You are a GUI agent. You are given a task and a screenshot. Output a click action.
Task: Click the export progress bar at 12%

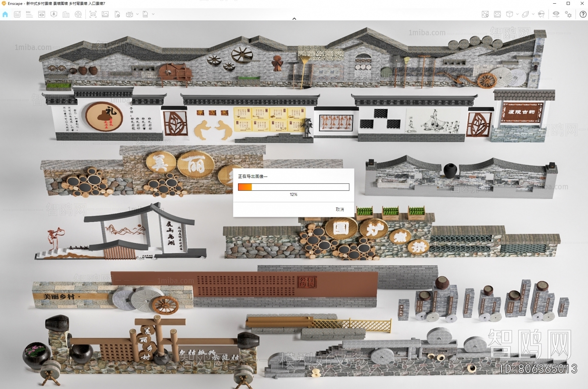coord(293,187)
